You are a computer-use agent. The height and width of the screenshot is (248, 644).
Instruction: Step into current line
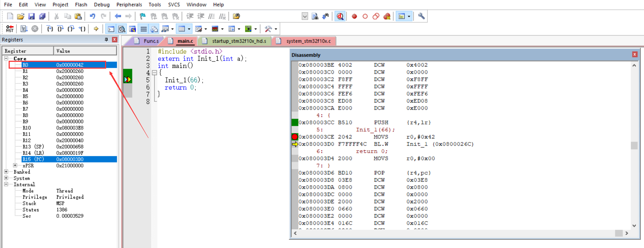tap(50, 29)
